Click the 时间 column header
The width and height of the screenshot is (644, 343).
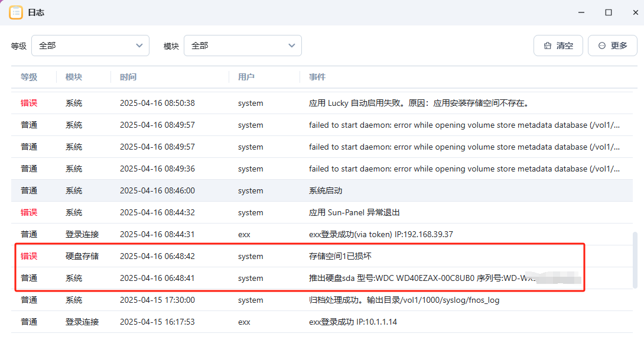[128, 77]
